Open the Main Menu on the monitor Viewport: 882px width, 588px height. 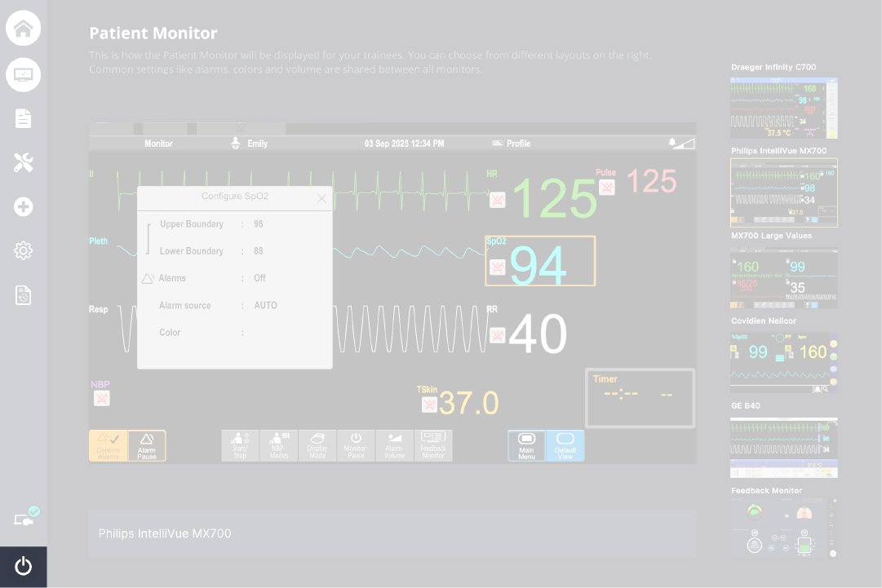pos(526,445)
